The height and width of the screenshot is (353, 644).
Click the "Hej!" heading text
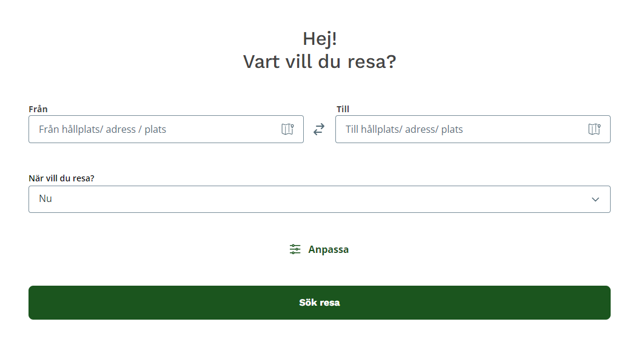pyautogui.click(x=320, y=39)
